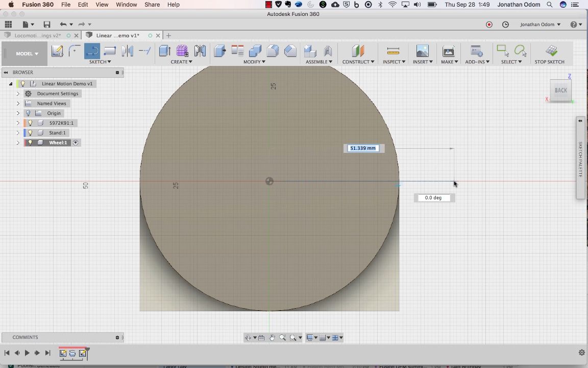
Task: Select the Pan hand tool
Action: click(x=272, y=337)
